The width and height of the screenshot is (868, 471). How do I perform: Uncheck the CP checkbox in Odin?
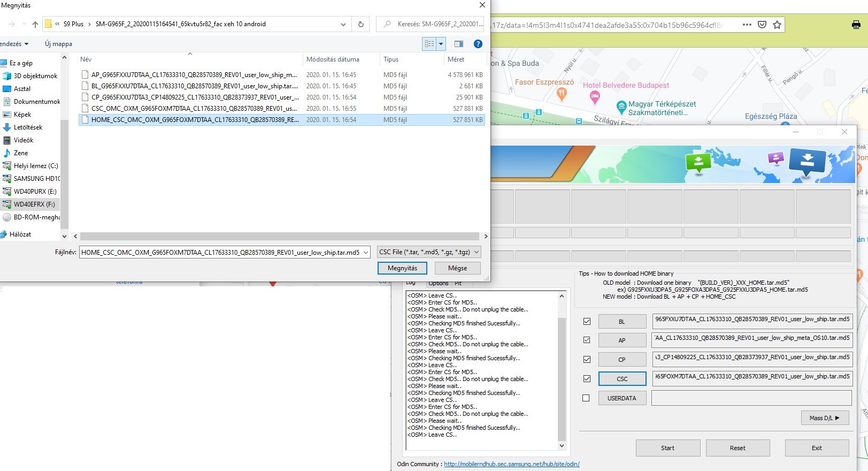tap(587, 360)
